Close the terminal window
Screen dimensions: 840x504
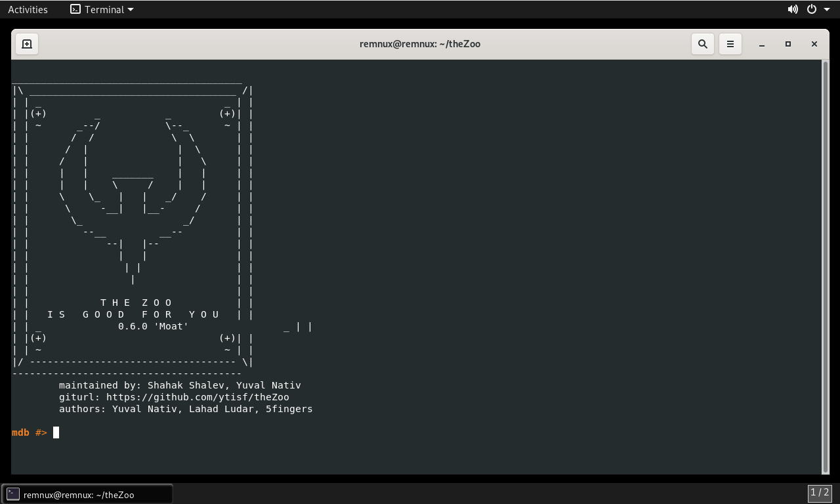pyautogui.click(x=814, y=44)
